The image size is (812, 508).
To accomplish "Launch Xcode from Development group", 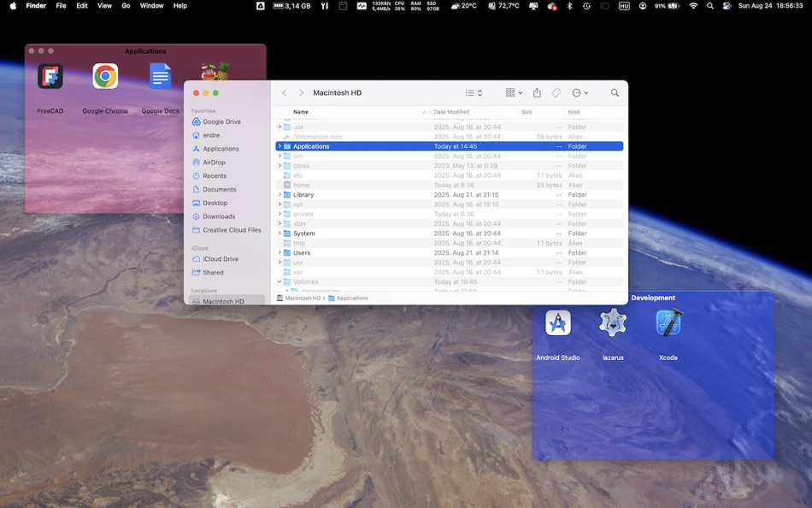I will [668, 322].
